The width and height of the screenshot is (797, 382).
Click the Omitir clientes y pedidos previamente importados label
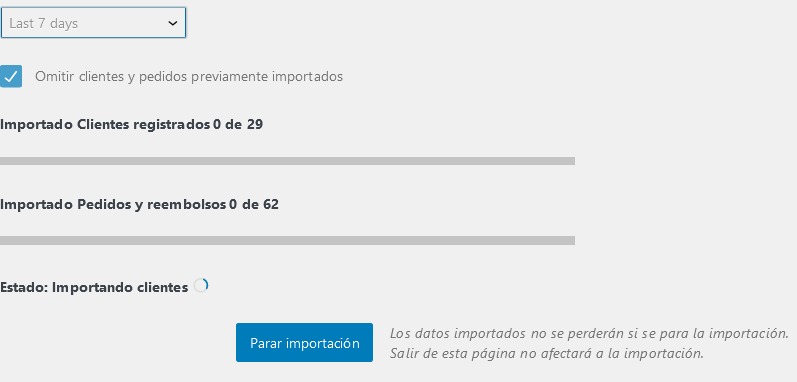(x=189, y=77)
